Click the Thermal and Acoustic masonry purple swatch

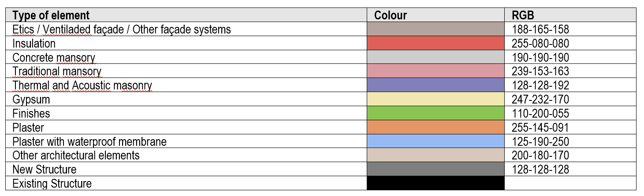[x=436, y=85]
